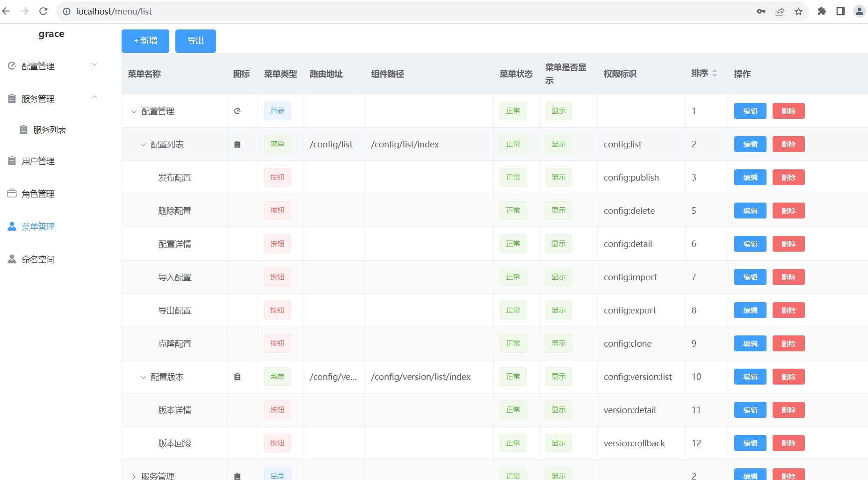Click the 菜单 type tag in 配置列表 row
Screen dimensions: 868x480
pos(277,144)
